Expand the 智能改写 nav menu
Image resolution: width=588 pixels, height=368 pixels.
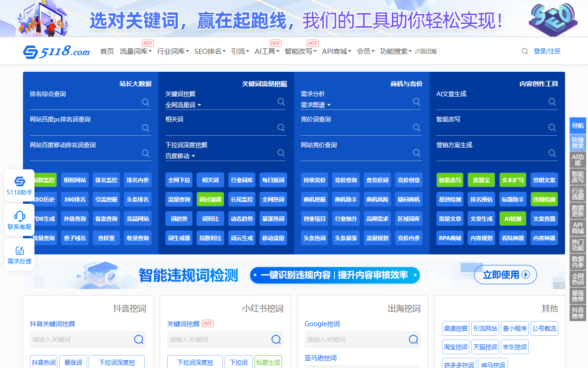[x=300, y=52]
